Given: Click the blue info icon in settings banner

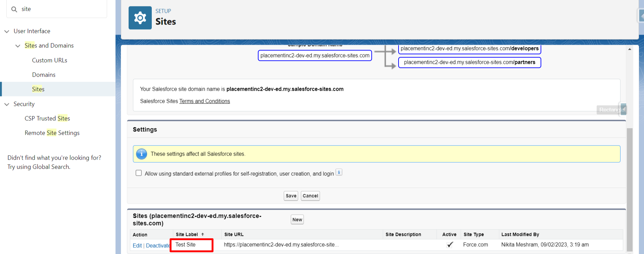Looking at the screenshot, I should (x=142, y=154).
